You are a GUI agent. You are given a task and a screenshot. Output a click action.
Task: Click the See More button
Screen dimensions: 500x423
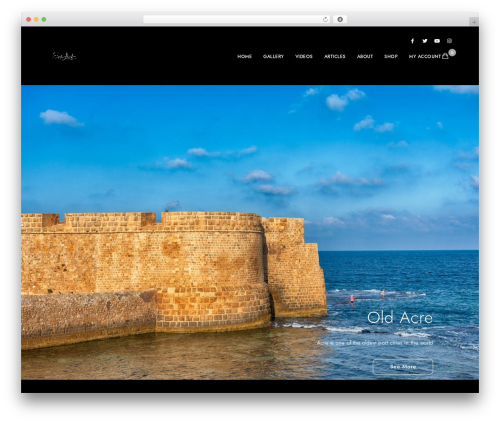[403, 367]
